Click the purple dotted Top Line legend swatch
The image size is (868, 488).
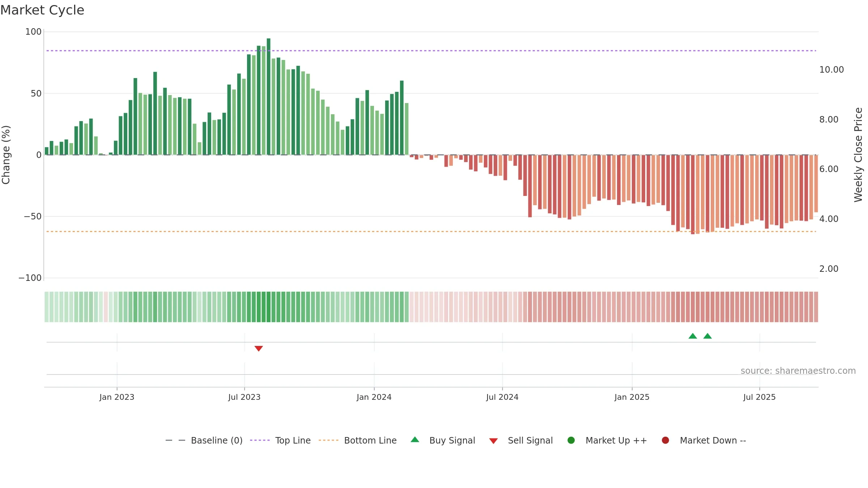[260, 440]
